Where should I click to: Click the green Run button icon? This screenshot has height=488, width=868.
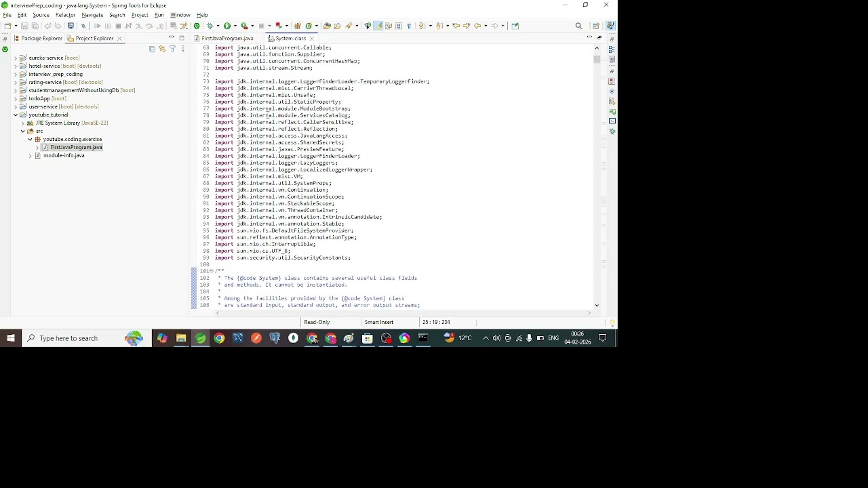click(x=227, y=26)
